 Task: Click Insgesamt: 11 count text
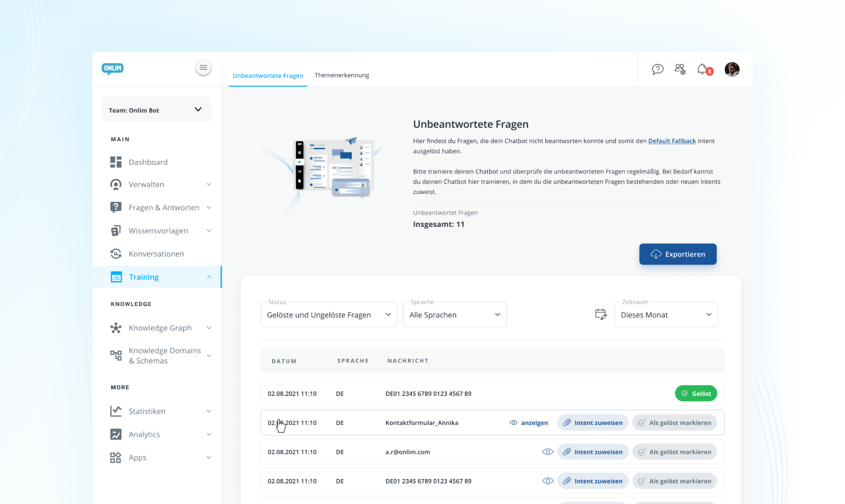[439, 224]
